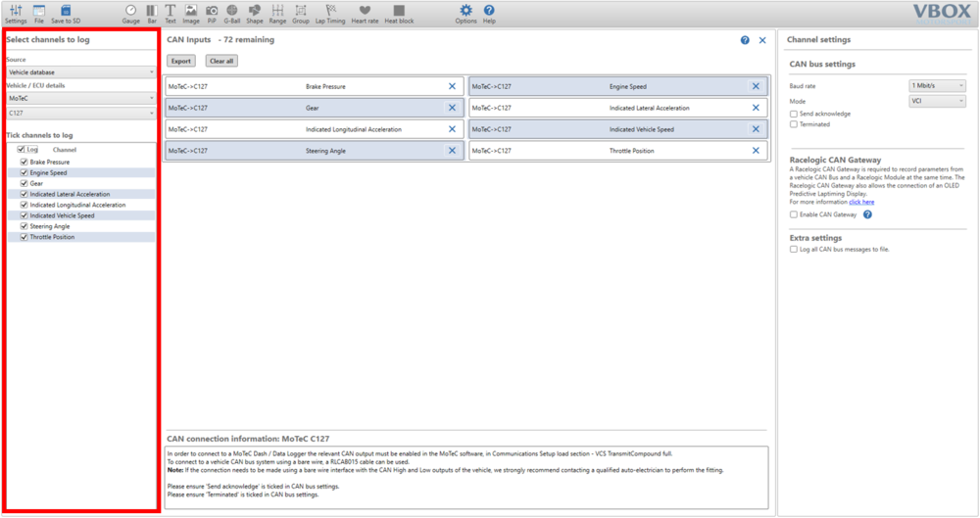Remove Indicated Longitudinal Acceleration CAN input
This screenshot has width=980, height=518.
coord(452,128)
